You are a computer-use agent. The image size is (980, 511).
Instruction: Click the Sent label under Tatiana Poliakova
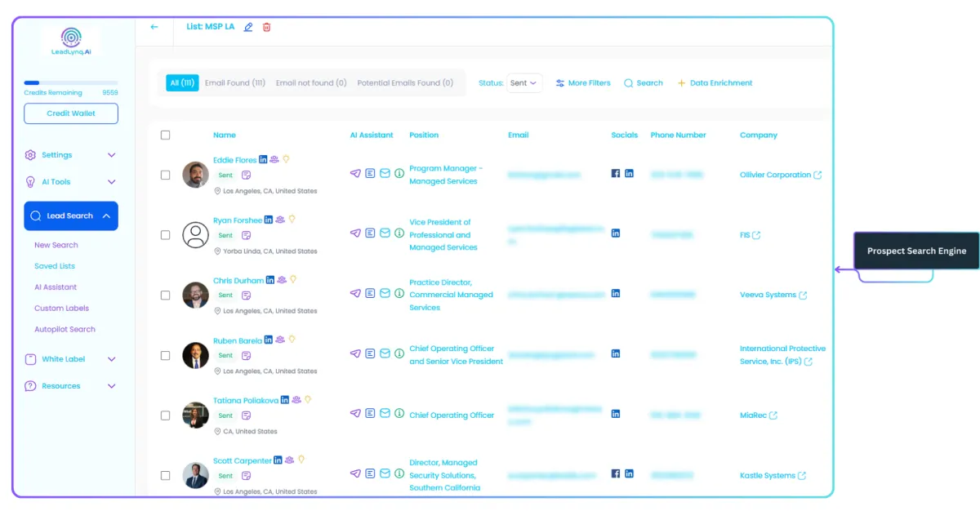click(x=225, y=415)
